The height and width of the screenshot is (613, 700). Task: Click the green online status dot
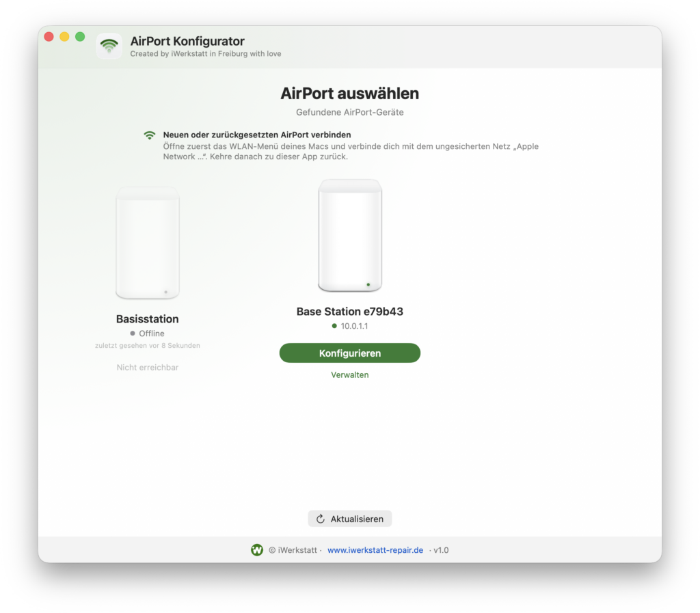(334, 326)
